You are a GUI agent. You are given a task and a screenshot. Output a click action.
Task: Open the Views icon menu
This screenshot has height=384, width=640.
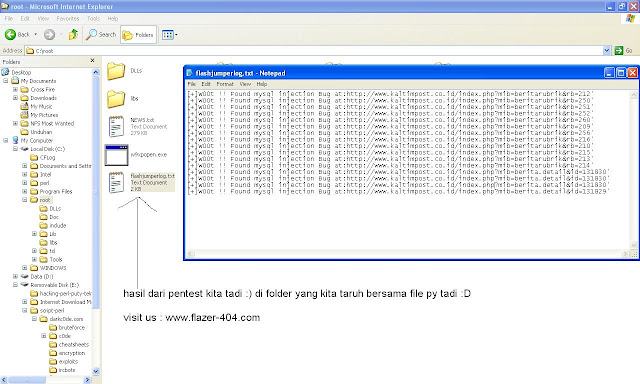coord(169,35)
